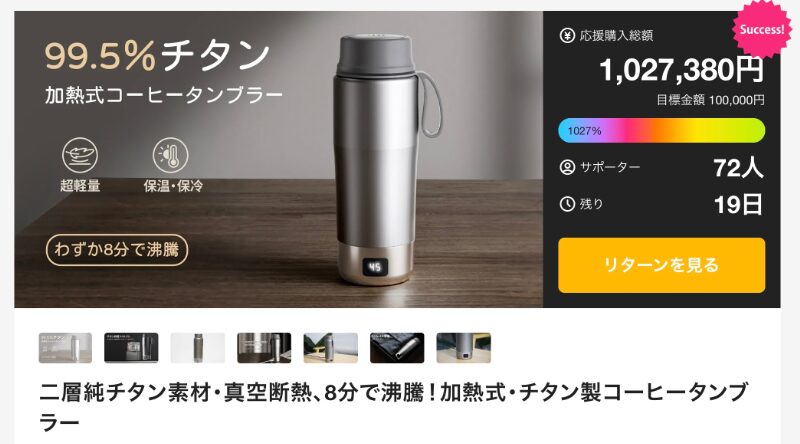
Task: Open returns with リターンを見る button
Action: [x=662, y=265]
